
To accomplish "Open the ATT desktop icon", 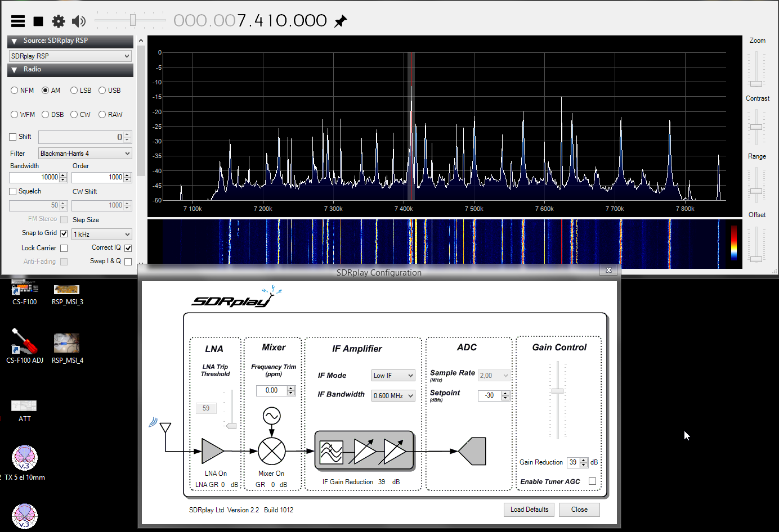I will tap(24, 411).
